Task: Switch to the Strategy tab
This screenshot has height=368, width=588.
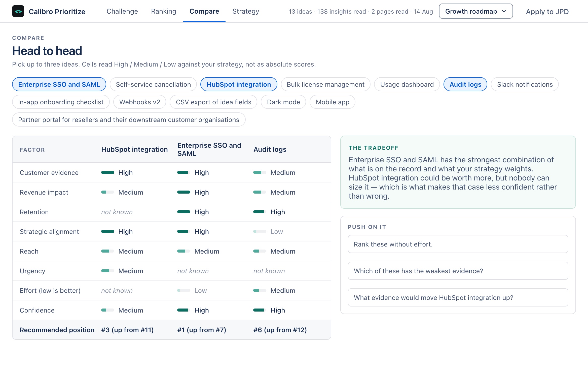Action: pyautogui.click(x=246, y=11)
